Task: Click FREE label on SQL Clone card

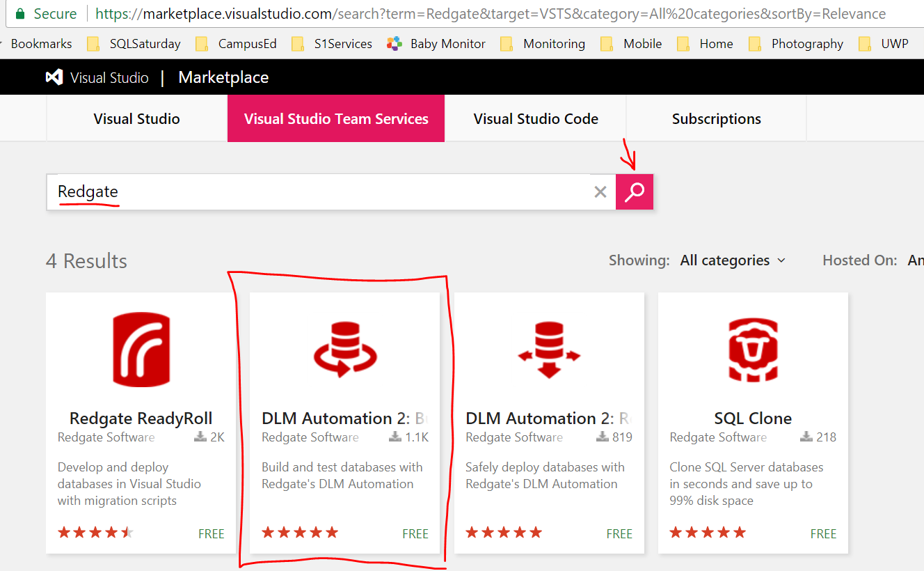Action: coord(823,534)
